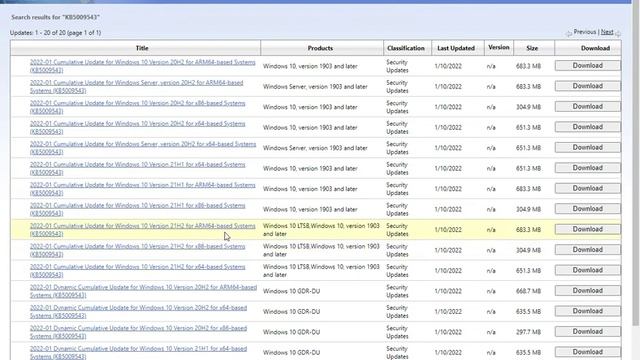Screen dimensions: 640x360
Task: Sort by the Size column header
Action: [x=532, y=48]
